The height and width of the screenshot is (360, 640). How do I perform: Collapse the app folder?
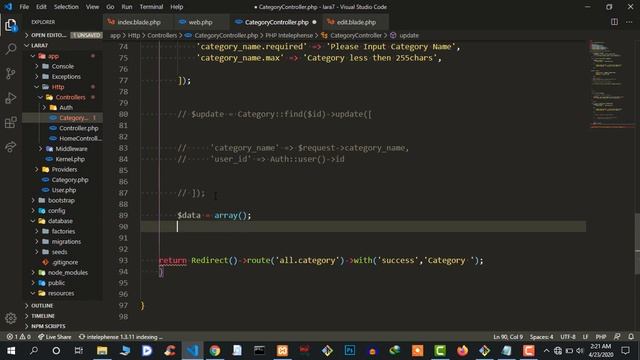point(54,56)
